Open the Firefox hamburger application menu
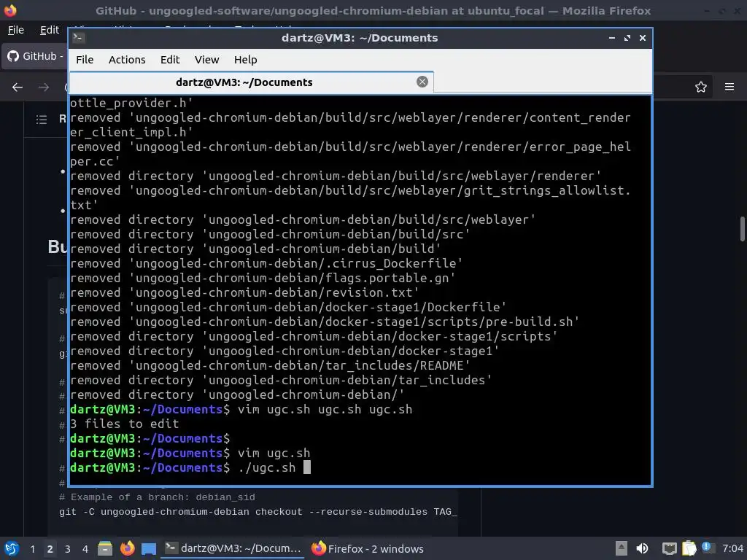This screenshot has height=560, width=747. coord(729,87)
